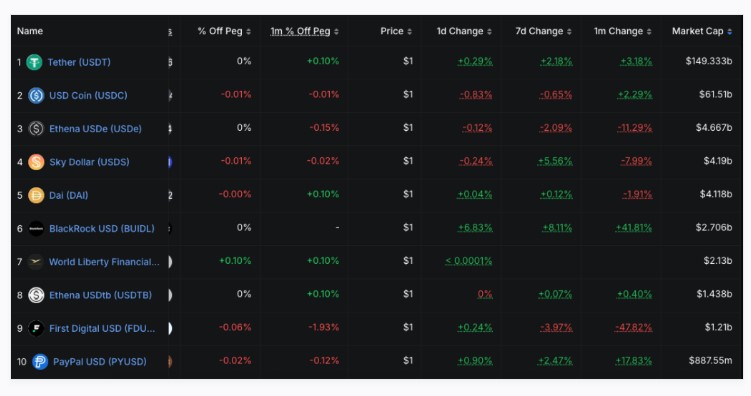
Task: Click the First Digital USD logo icon
Action: click(36, 328)
